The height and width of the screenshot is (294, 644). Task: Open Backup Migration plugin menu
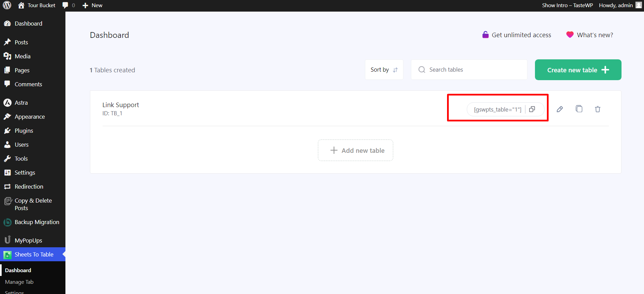(x=33, y=222)
